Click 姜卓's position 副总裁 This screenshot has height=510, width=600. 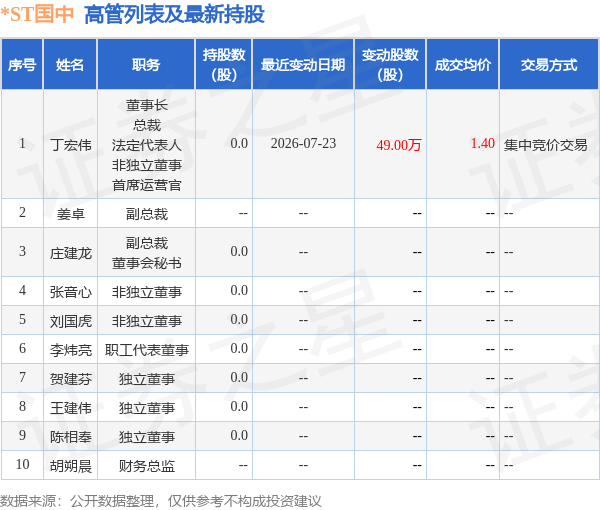click(x=147, y=214)
